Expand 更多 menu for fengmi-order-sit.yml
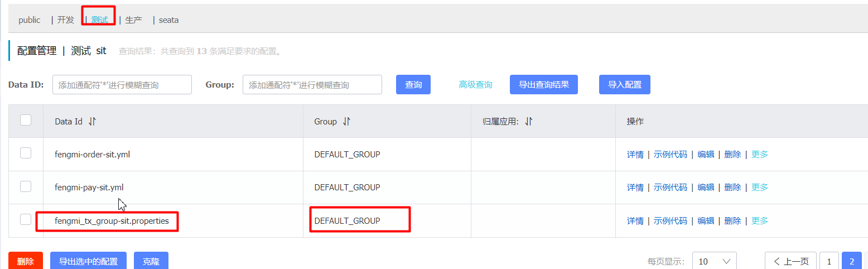The height and width of the screenshot is (269, 868). click(759, 155)
